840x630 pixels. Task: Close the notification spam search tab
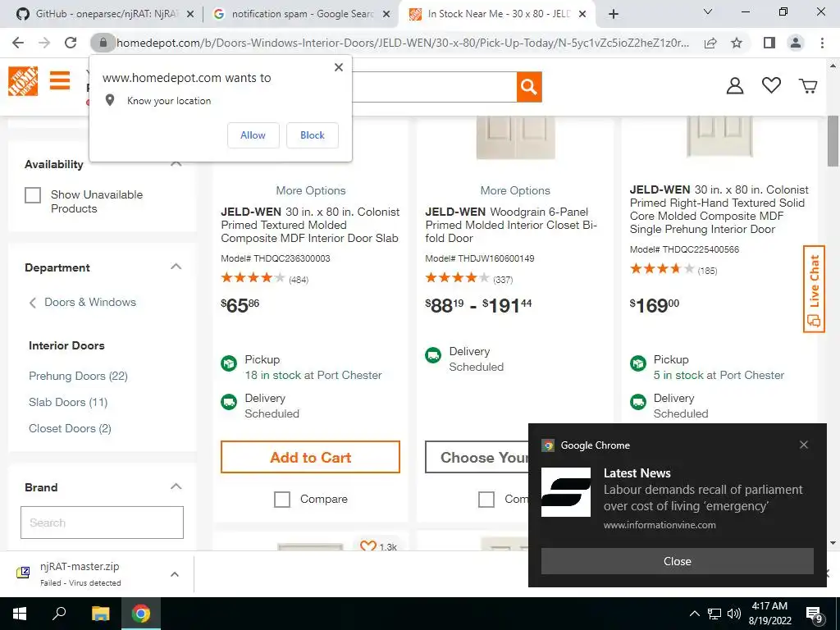(x=386, y=15)
